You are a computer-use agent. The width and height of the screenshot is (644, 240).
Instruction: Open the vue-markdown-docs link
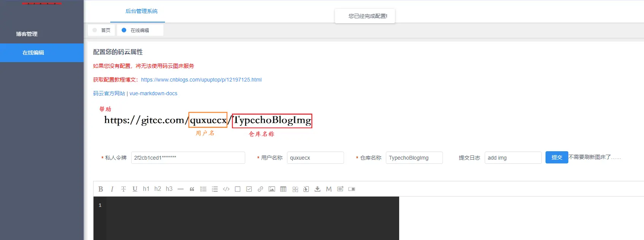click(x=153, y=93)
